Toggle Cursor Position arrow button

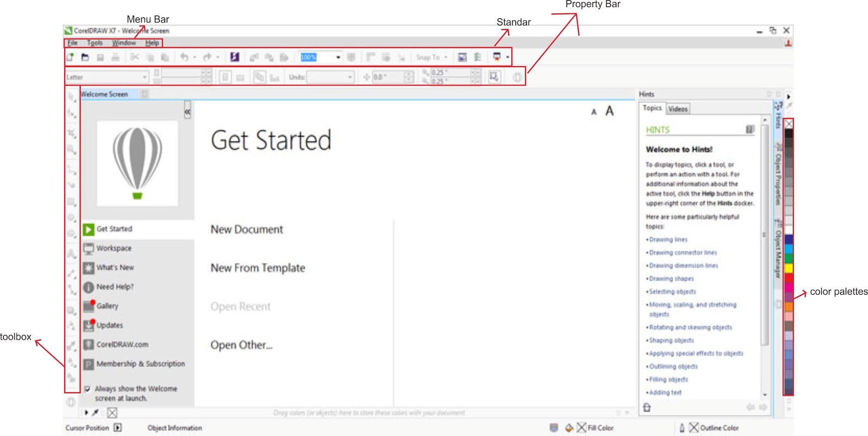118,428
